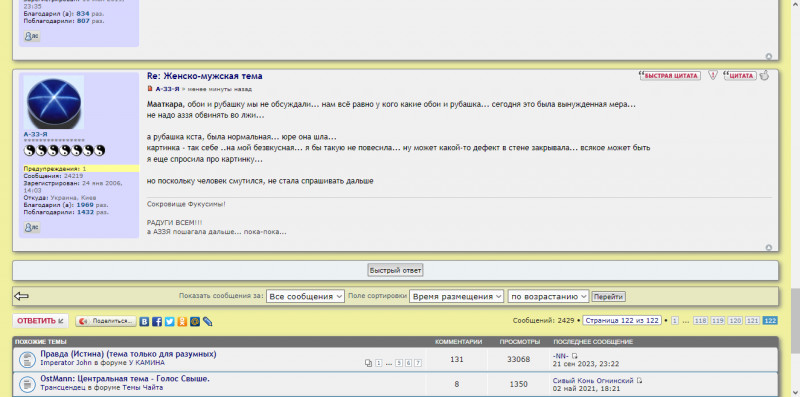This screenshot has height=397, width=800.
Task: Open the 'Темы Чайта' forum link
Action: (x=143, y=387)
